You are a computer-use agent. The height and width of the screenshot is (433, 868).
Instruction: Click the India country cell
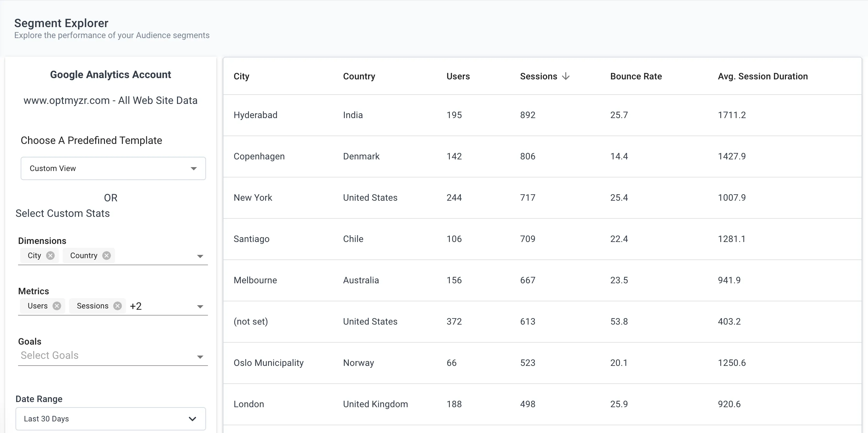pyautogui.click(x=353, y=115)
